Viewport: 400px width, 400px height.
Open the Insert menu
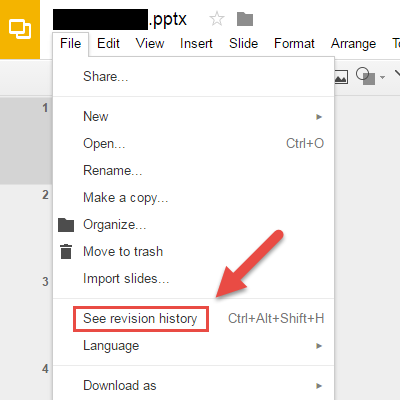(196, 44)
